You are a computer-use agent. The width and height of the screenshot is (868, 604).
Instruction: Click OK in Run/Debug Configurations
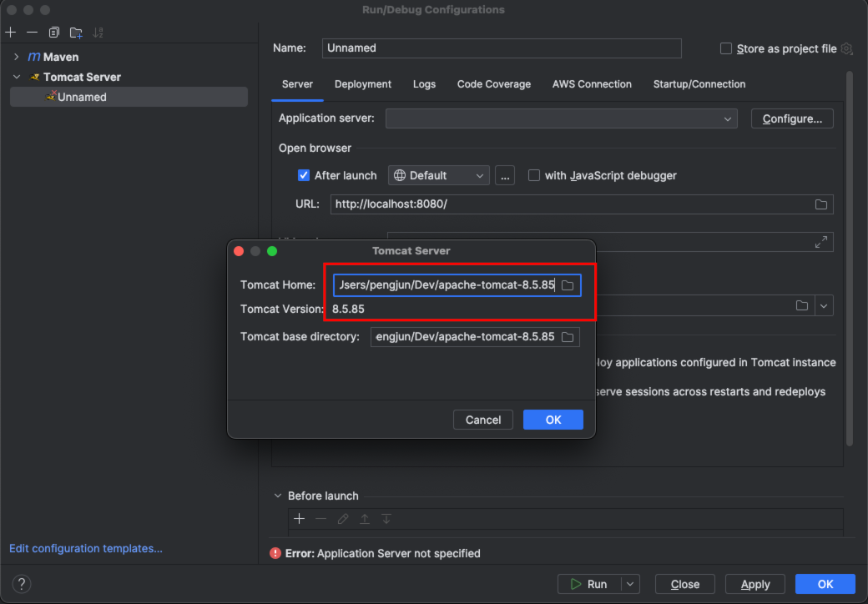(x=825, y=584)
